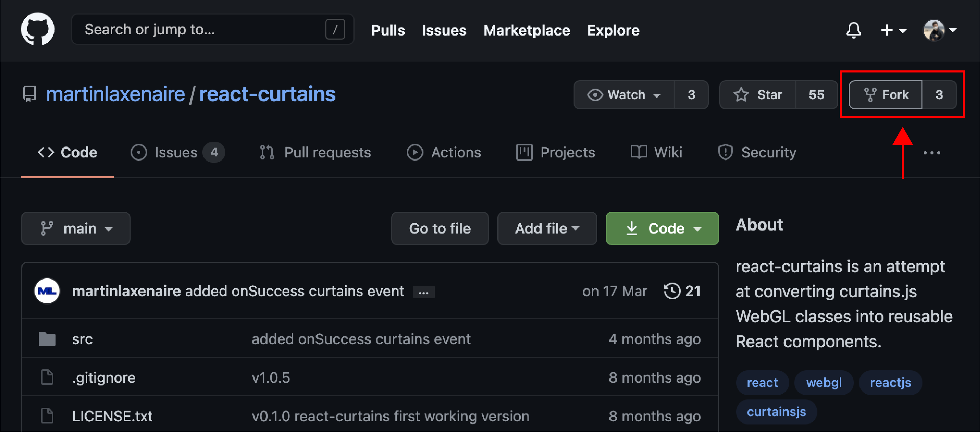This screenshot has height=432, width=980.
Task: Click the .gitignore file icon
Action: pos(47,377)
